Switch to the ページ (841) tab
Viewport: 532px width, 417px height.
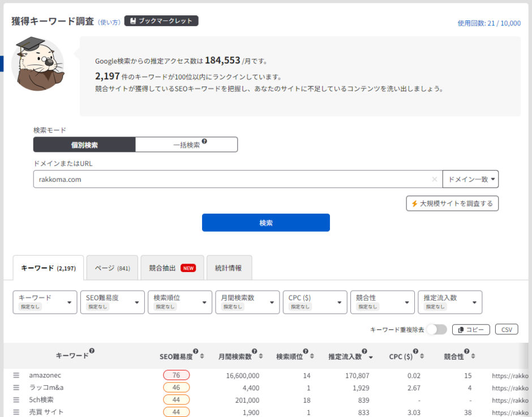point(112,268)
